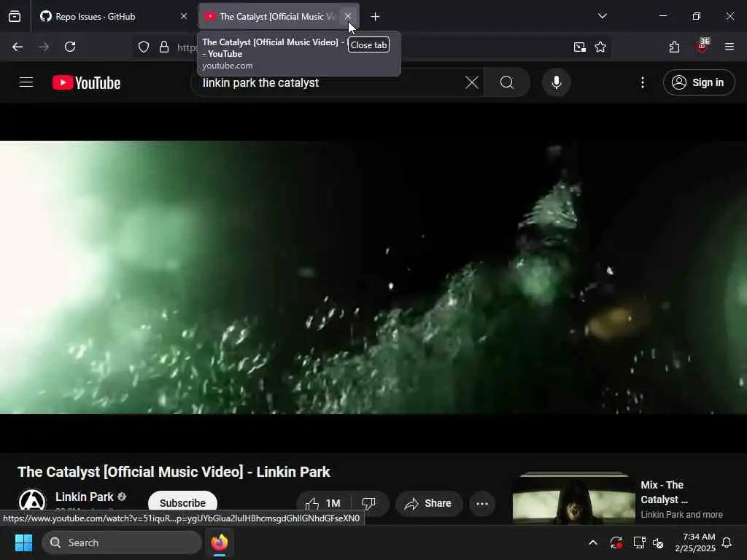Dislike the video
This screenshot has height=560, width=747.
tap(369, 504)
